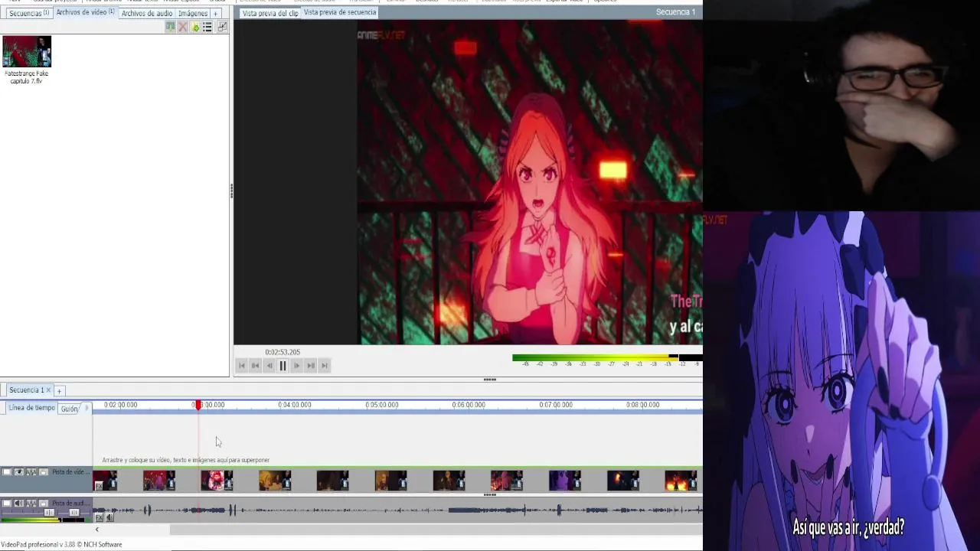Click the red playhead marker on ruler
The height and width of the screenshot is (551, 980).
[x=198, y=405]
